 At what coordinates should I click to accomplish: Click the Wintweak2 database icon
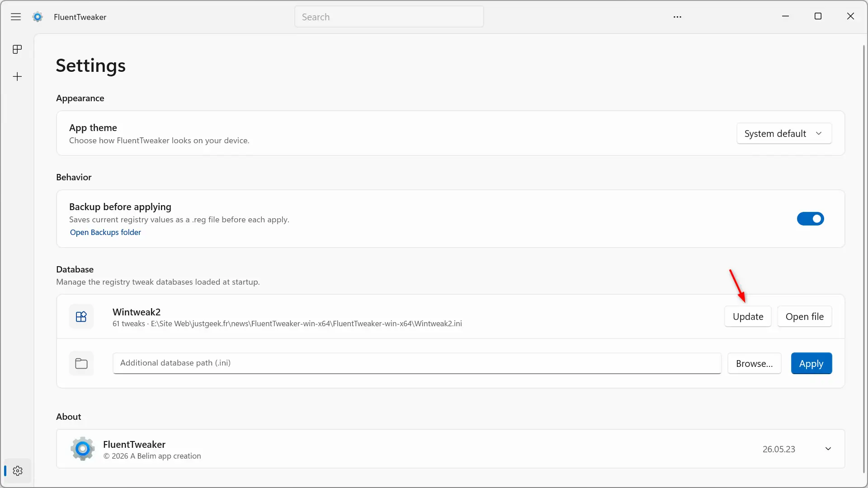tap(81, 316)
